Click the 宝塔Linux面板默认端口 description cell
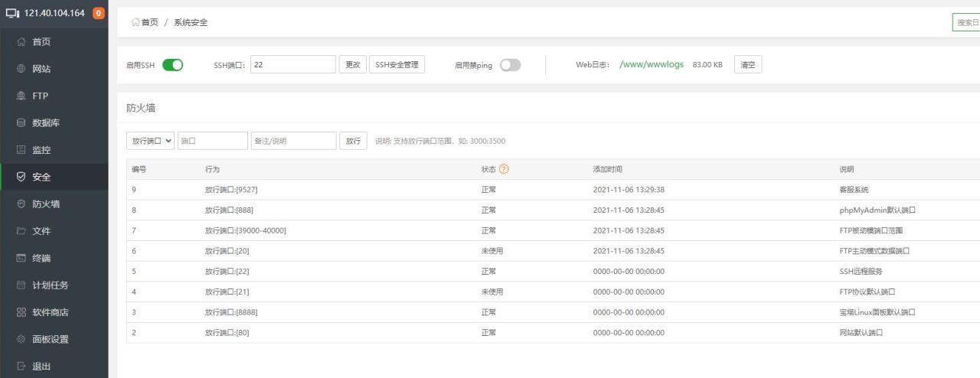This screenshot has height=378, width=980. [x=877, y=312]
